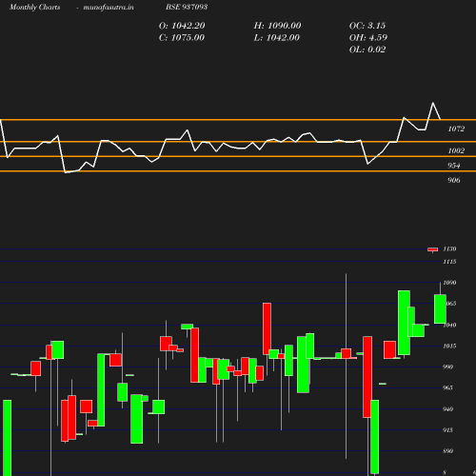Select the "OL: 0.02" value
This screenshot has width=476, height=476.
(367, 50)
